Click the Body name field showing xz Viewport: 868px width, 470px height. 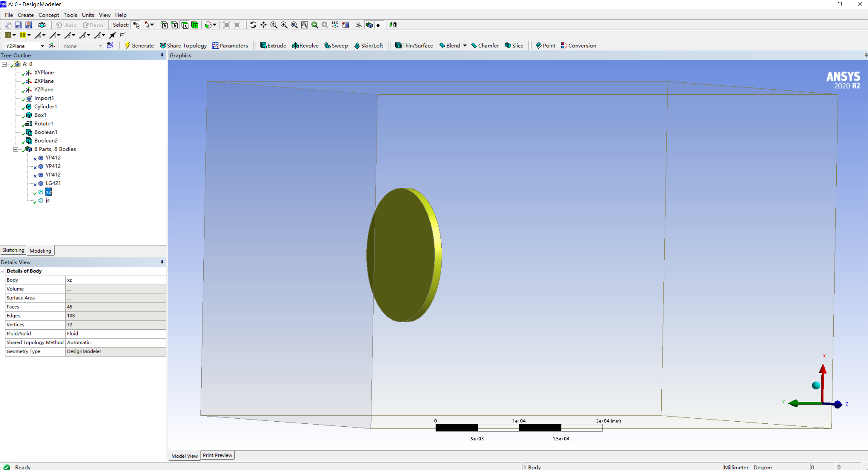pyautogui.click(x=115, y=280)
